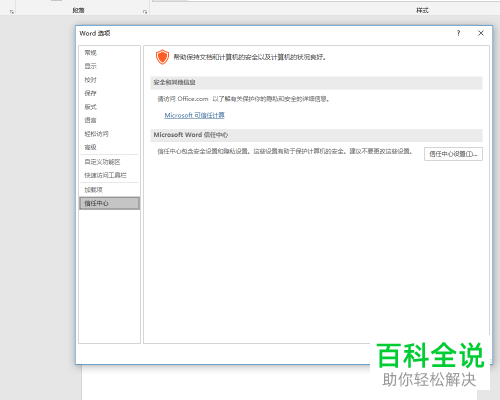Screen dimensions: 500x400
Task: Click the 样式 group label in the ribbon
Action: tap(422, 10)
